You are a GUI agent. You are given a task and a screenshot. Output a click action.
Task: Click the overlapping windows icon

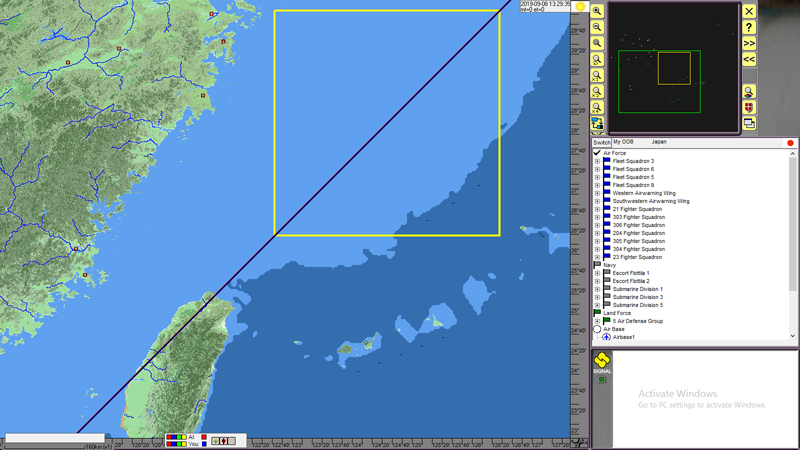[x=749, y=123]
